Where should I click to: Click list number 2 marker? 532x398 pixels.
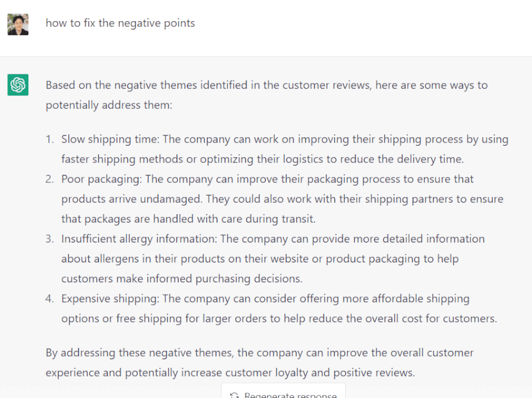(x=50, y=180)
